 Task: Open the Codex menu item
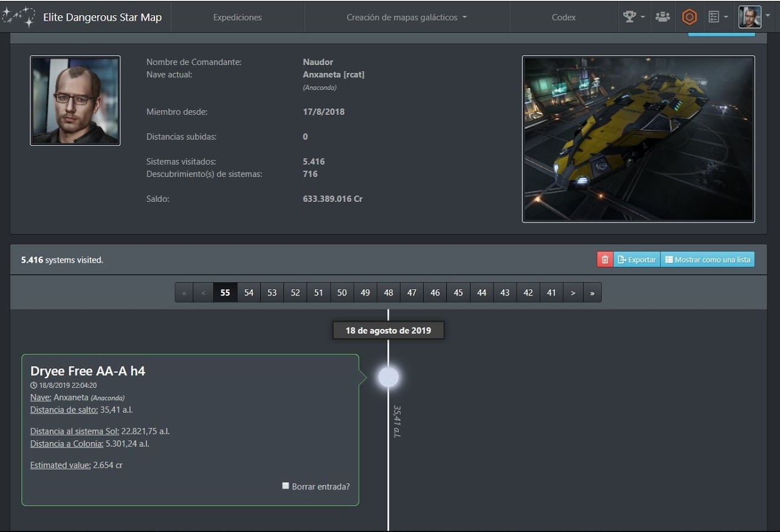click(x=564, y=17)
